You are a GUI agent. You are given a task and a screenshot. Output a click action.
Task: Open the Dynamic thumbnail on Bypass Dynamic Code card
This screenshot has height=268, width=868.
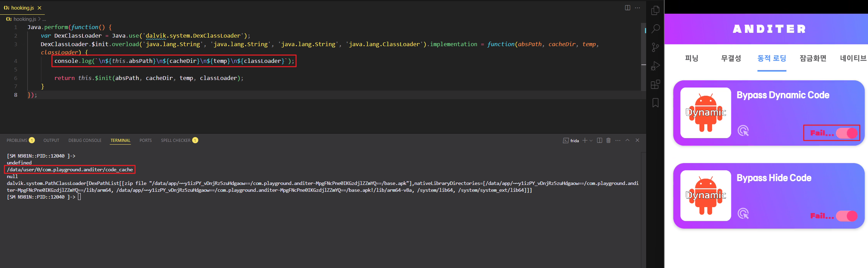(x=706, y=113)
